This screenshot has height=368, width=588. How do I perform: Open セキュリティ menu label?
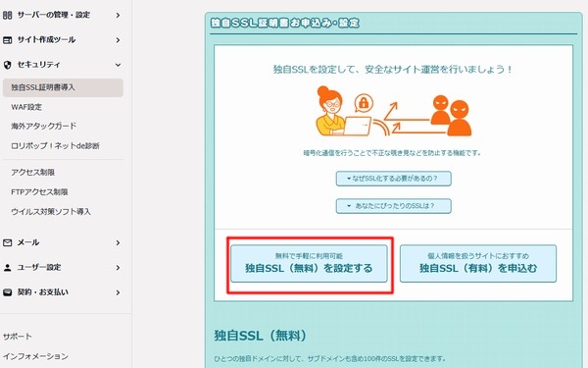(38, 65)
